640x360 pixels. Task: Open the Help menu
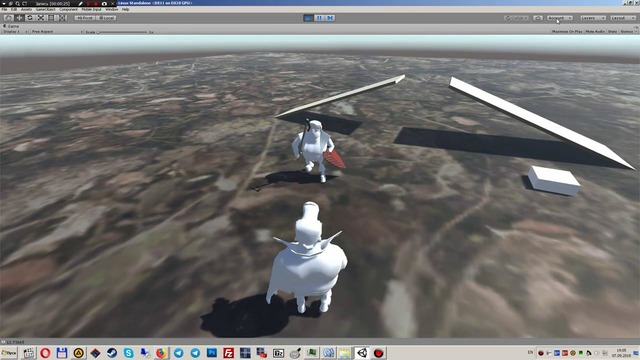125,9
